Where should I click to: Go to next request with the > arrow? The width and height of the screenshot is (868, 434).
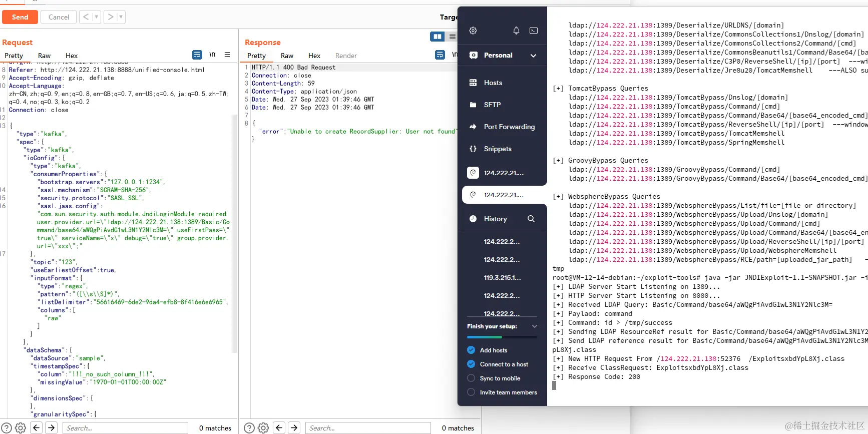pos(111,17)
